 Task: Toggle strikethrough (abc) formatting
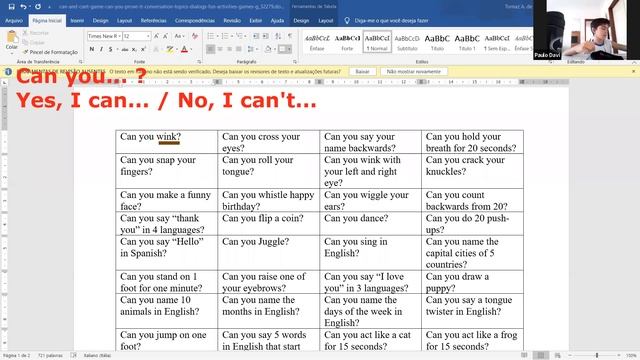pos(125,49)
